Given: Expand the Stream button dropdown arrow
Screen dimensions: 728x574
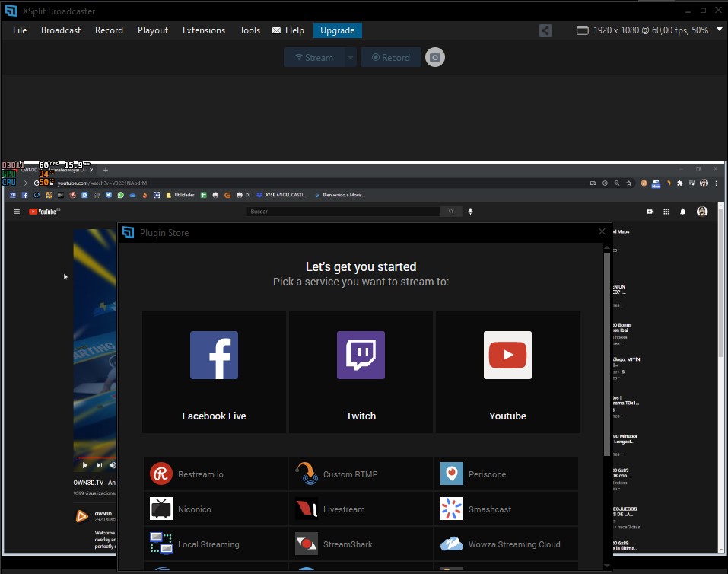Looking at the screenshot, I should (x=350, y=57).
